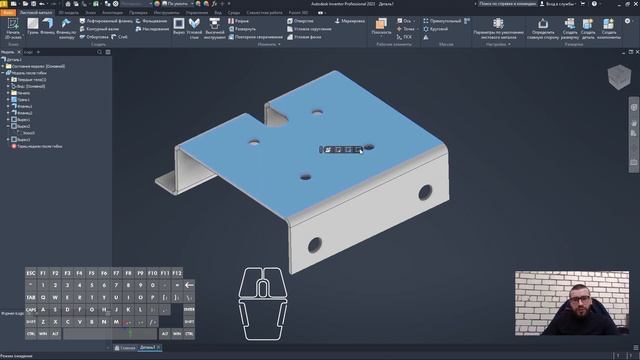The image size is (640, 360).
Task: Click the Home icon in quick access toolbar
Action: click(68, 4)
